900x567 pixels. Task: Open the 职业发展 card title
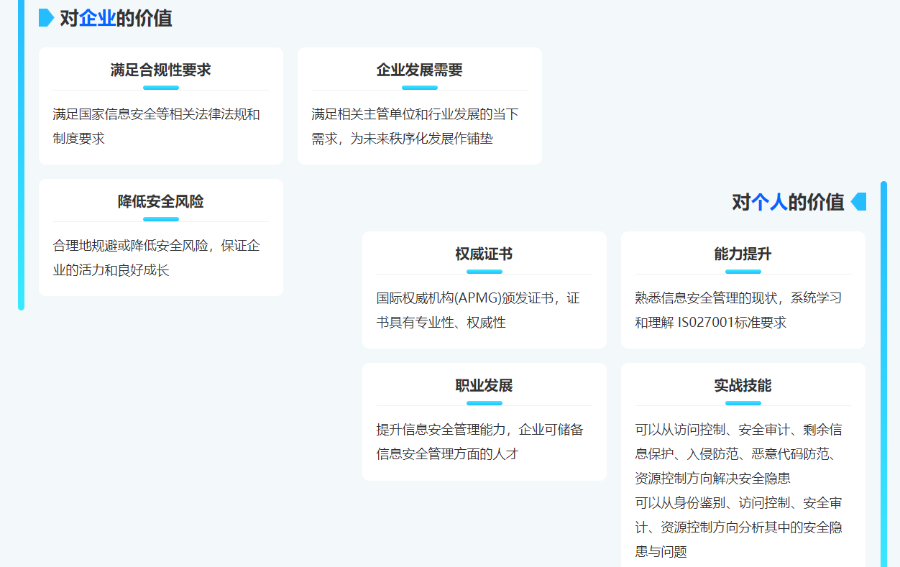[484, 385]
